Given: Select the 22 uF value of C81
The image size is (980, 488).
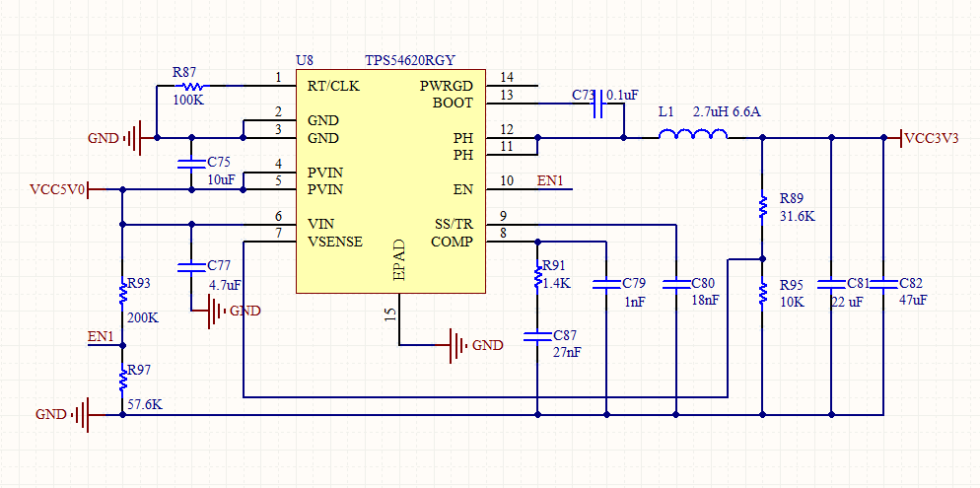Looking at the screenshot, I should point(848,302).
